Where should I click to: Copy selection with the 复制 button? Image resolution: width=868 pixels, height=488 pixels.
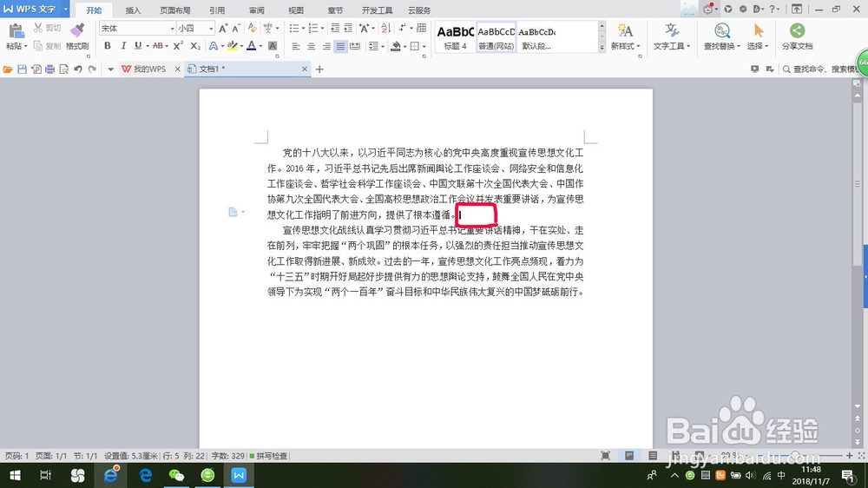tap(47, 46)
